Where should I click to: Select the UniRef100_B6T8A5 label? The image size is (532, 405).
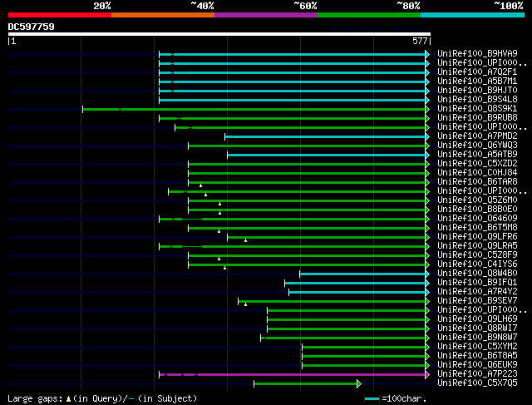[x=477, y=356]
